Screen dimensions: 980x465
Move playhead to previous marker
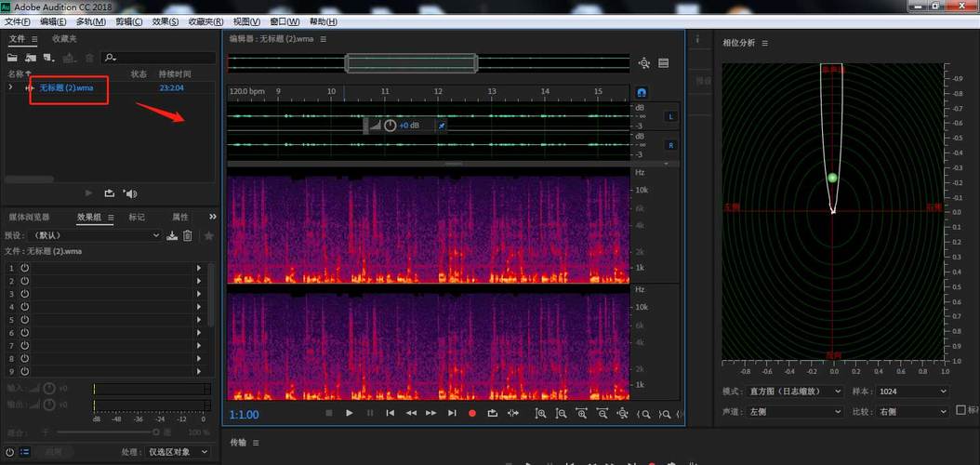click(x=390, y=413)
